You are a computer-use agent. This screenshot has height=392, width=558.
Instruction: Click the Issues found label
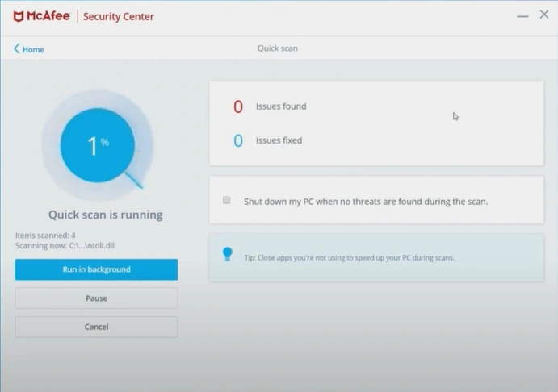[x=281, y=106]
